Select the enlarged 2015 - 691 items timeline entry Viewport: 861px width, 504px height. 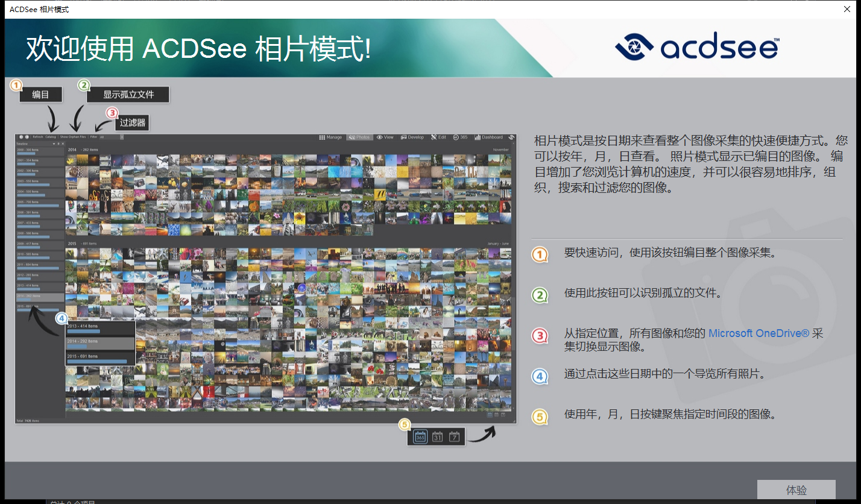coord(100,359)
